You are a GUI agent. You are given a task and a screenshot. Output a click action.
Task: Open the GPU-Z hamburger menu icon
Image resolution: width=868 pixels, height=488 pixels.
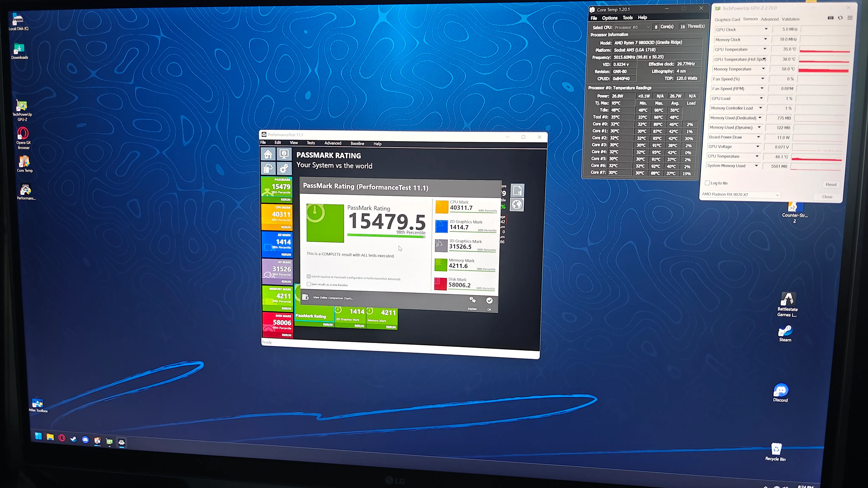[x=850, y=18]
